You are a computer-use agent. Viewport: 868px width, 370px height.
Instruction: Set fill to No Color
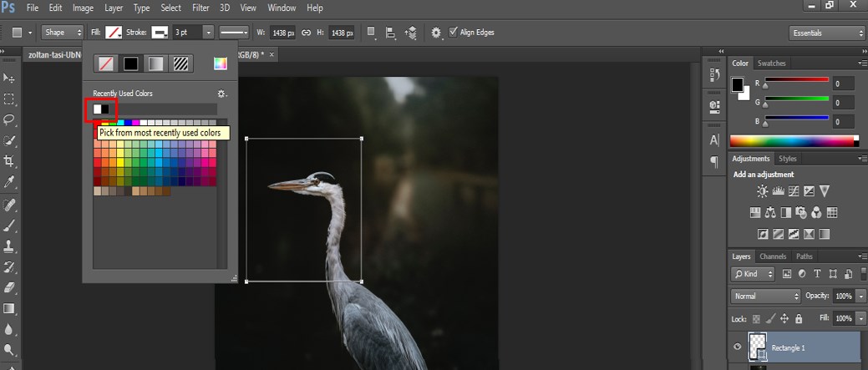(x=106, y=63)
